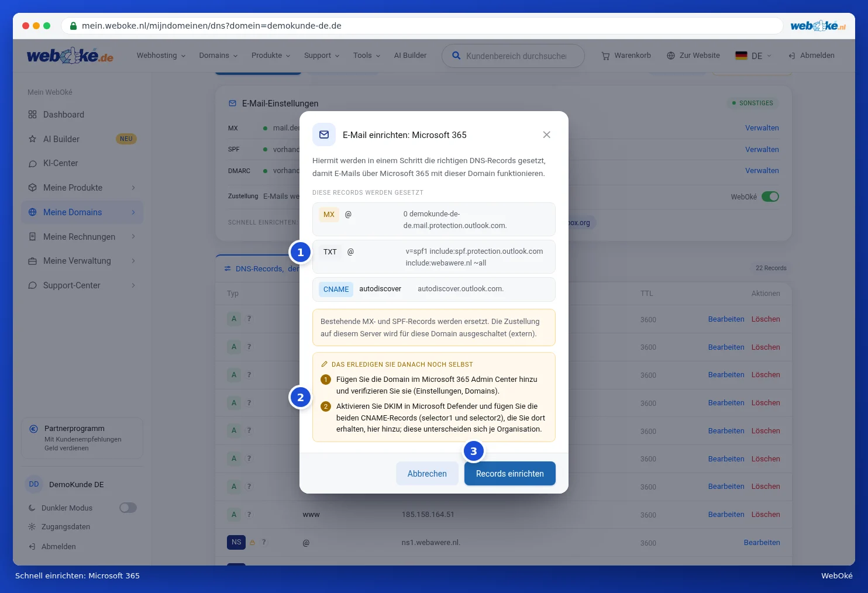
Task: Click the Partnerprogramm euro icon
Action: [x=34, y=429]
